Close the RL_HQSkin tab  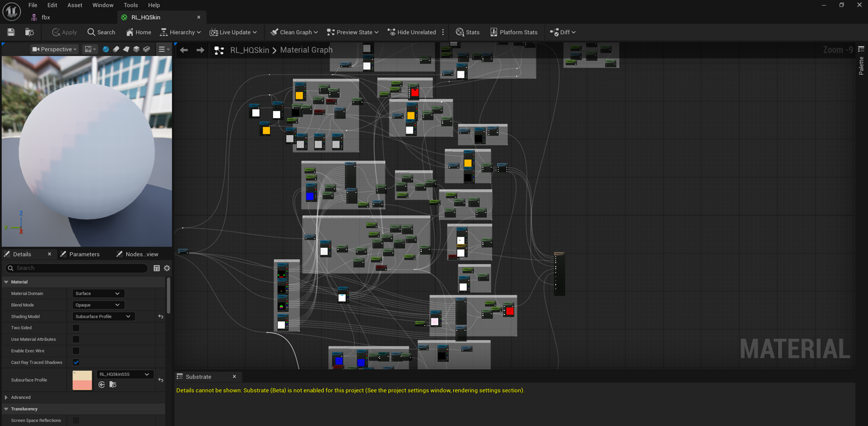coord(199,17)
